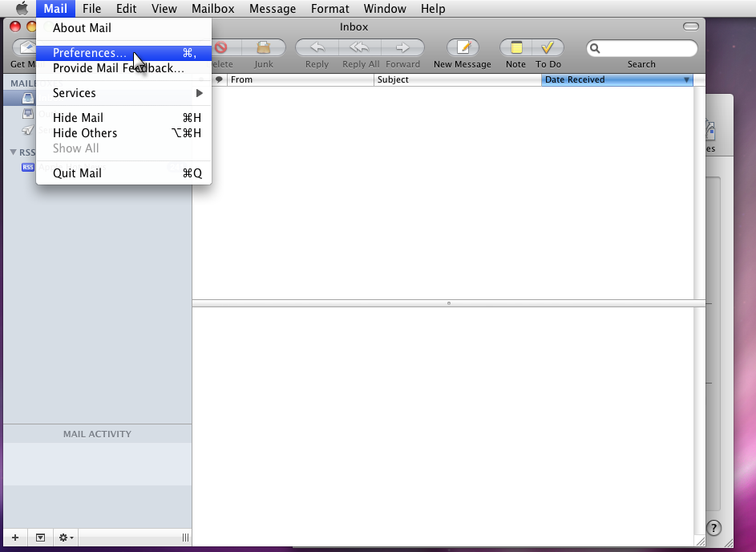Collapse the RSS section triangle
Screen dimensions: 756x552
(14, 152)
